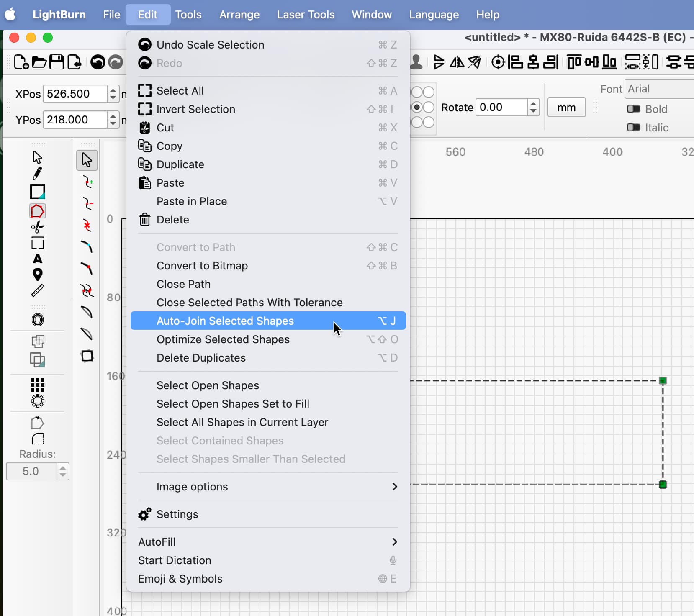This screenshot has height=616, width=694.
Task: Toggle the Italic font switch
Action: (633, 127)
